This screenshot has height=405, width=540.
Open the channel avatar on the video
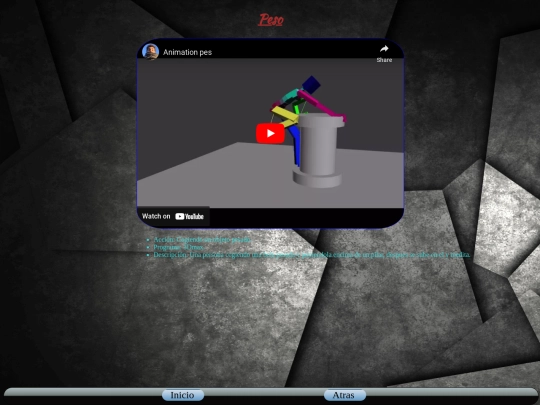150,52
